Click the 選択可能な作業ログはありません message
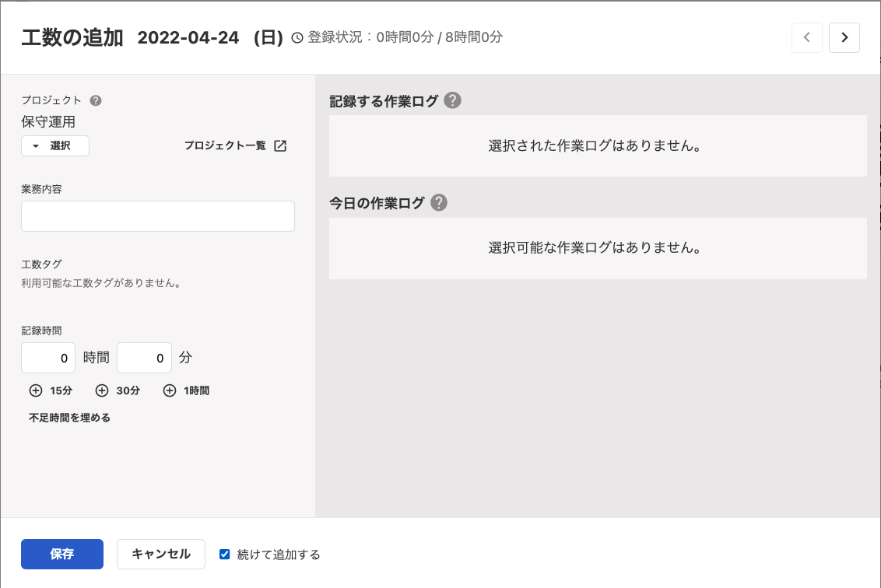 click(595, 247)
